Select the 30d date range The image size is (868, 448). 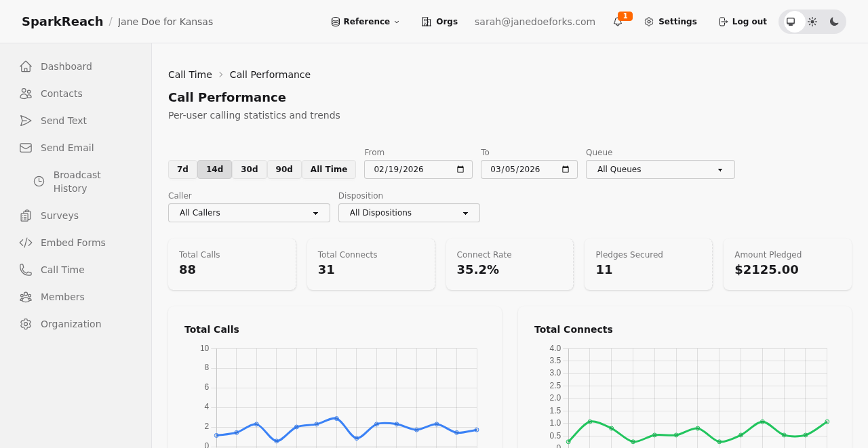[x=250, y=169]
